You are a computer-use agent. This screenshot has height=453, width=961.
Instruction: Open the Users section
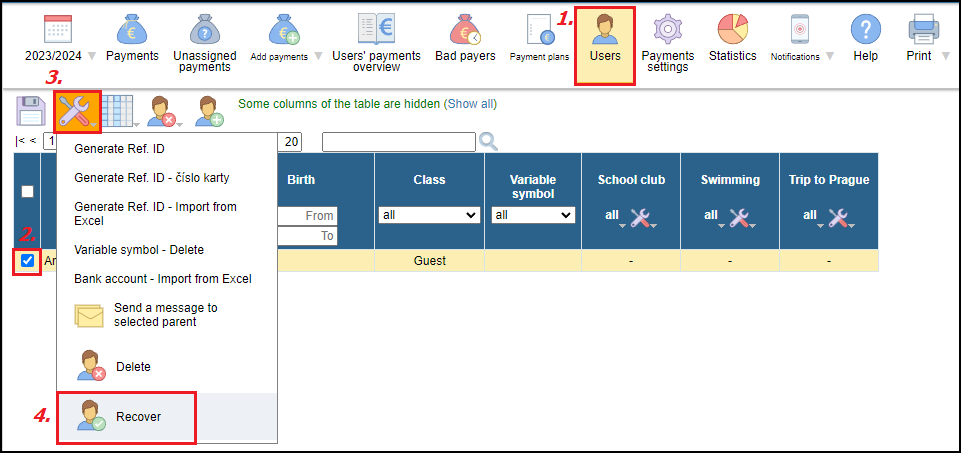coord(605,45)
